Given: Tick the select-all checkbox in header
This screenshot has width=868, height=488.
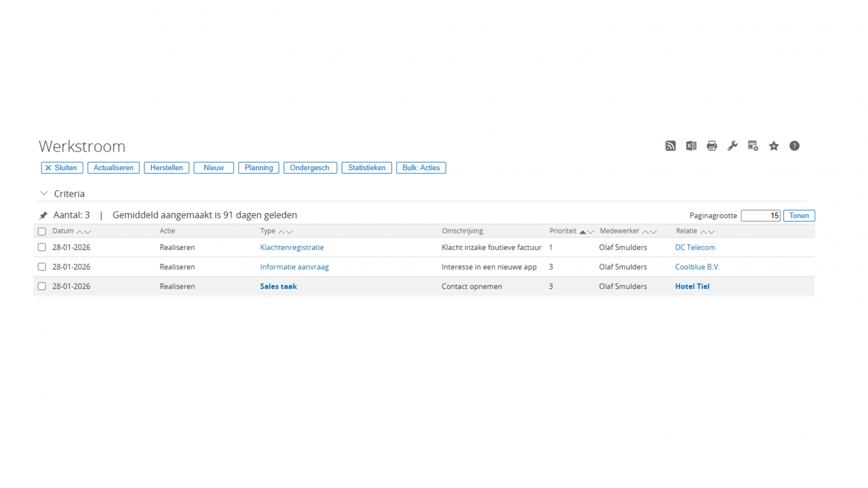Looking at the screenshot, I should point(42,231).
